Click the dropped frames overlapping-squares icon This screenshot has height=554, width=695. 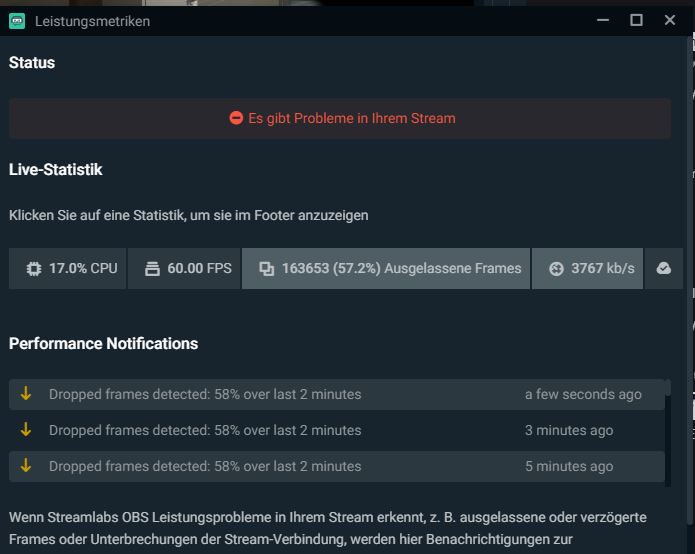(266, 268)
